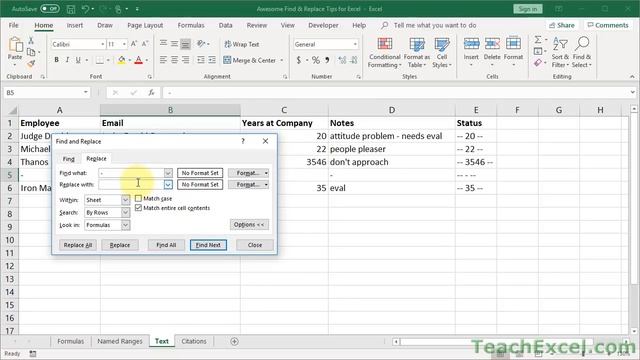
Task: Apply the Fill Color bucket
Action: coord(122,60)
